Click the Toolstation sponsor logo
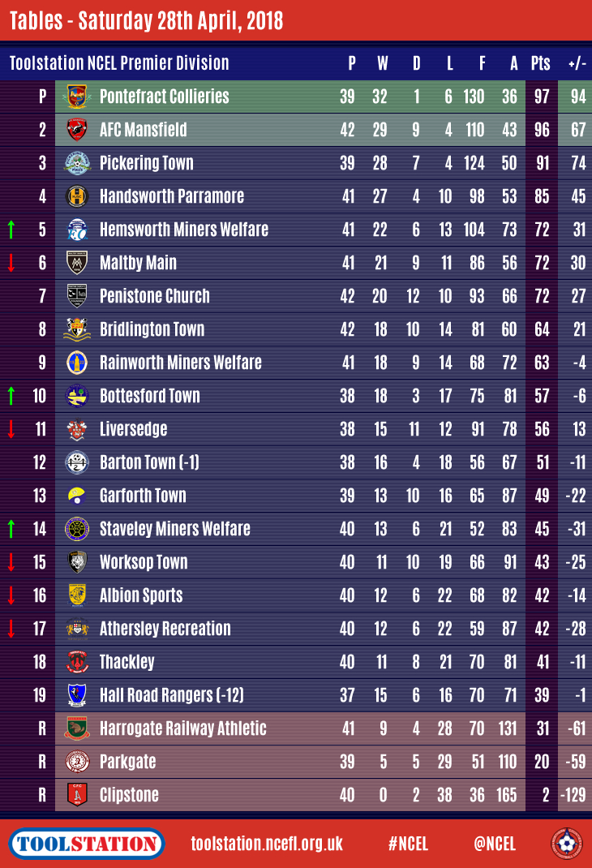This screenshot has width=592, height=868. pos(88,844)
